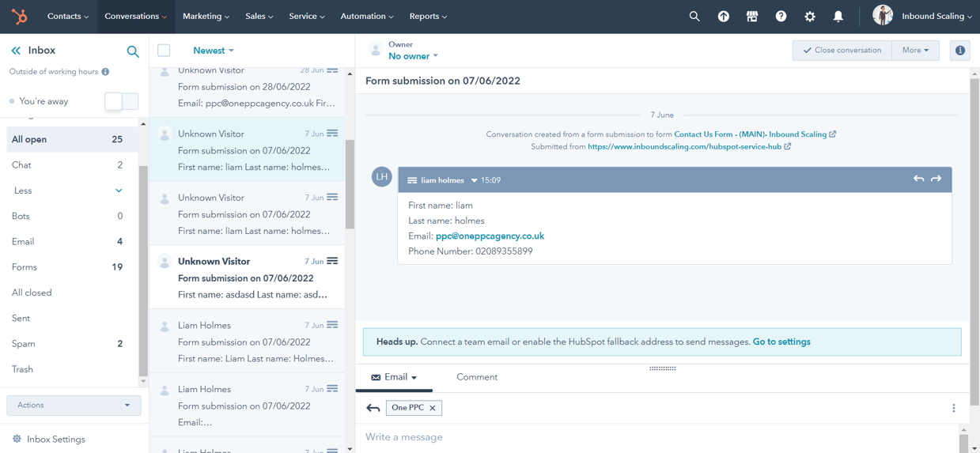Open Spam folder
Viewport: 980px width, 453px height.
(68, 344)
